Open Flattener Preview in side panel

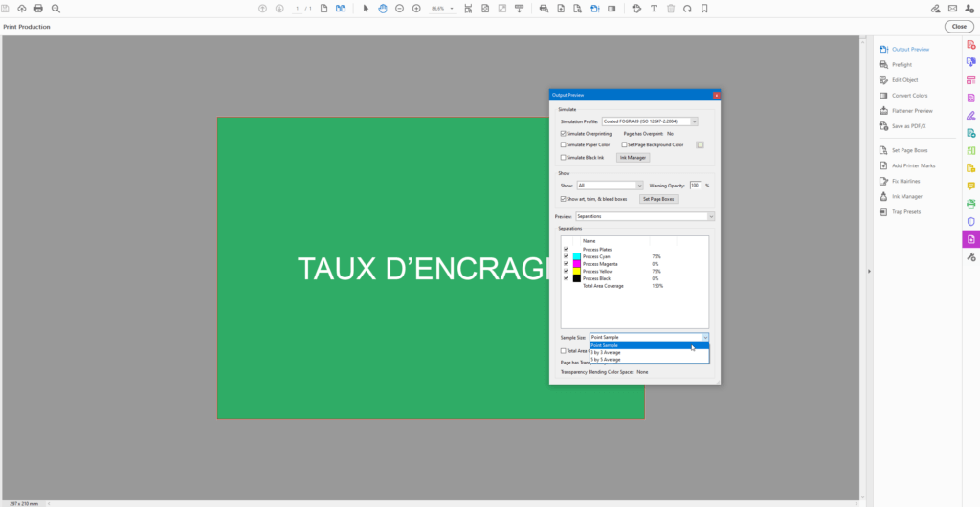[912, 111]
